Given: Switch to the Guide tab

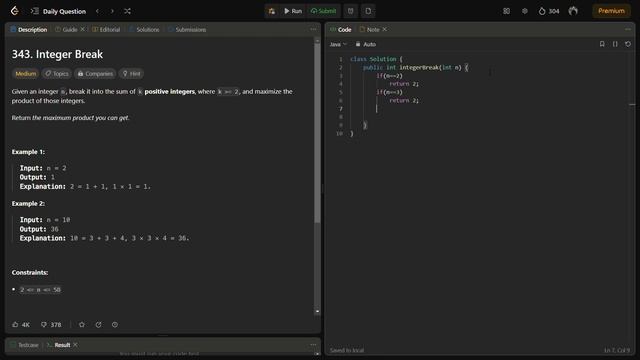Looking at the screenshot, I should click(66, 29).
